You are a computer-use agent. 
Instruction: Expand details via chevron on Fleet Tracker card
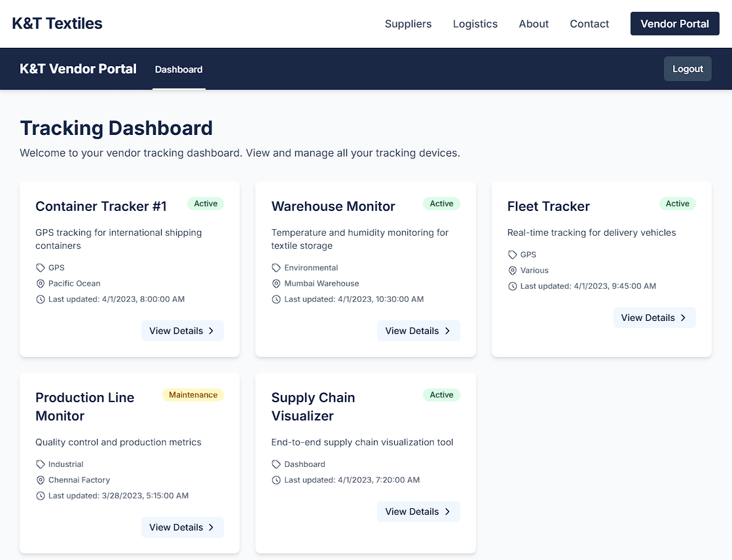tap(684, 318)
